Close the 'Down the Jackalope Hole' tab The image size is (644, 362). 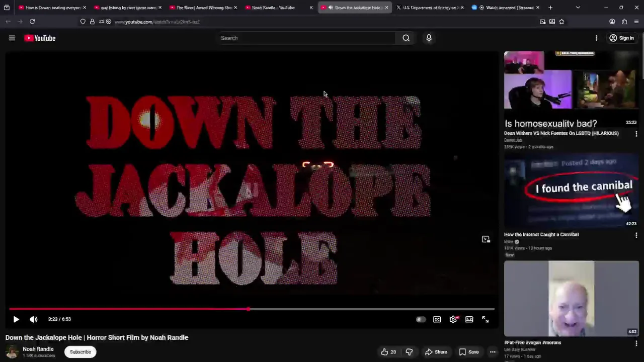(386, 8)
